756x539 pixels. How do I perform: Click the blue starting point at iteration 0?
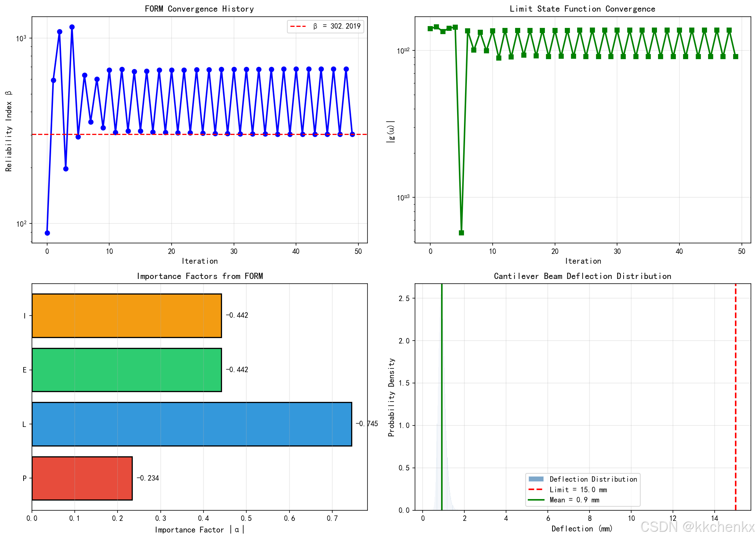click(x=47, y=233)
